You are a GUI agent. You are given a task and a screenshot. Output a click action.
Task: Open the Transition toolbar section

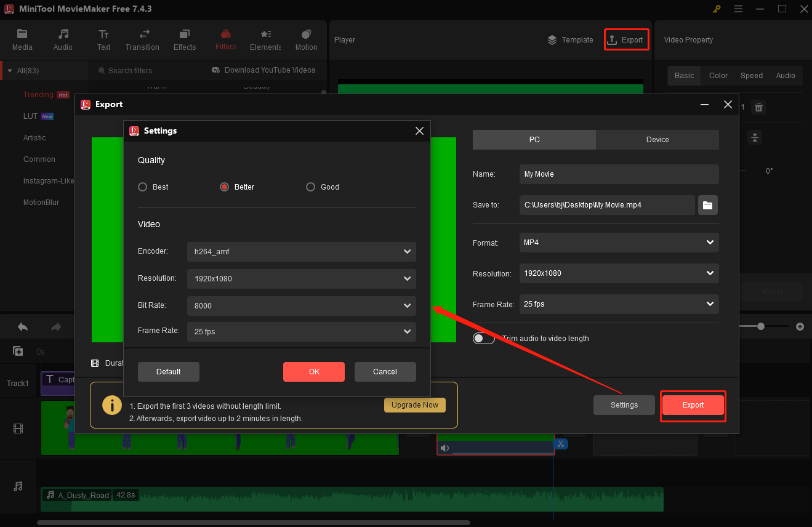tap(142, 40)
